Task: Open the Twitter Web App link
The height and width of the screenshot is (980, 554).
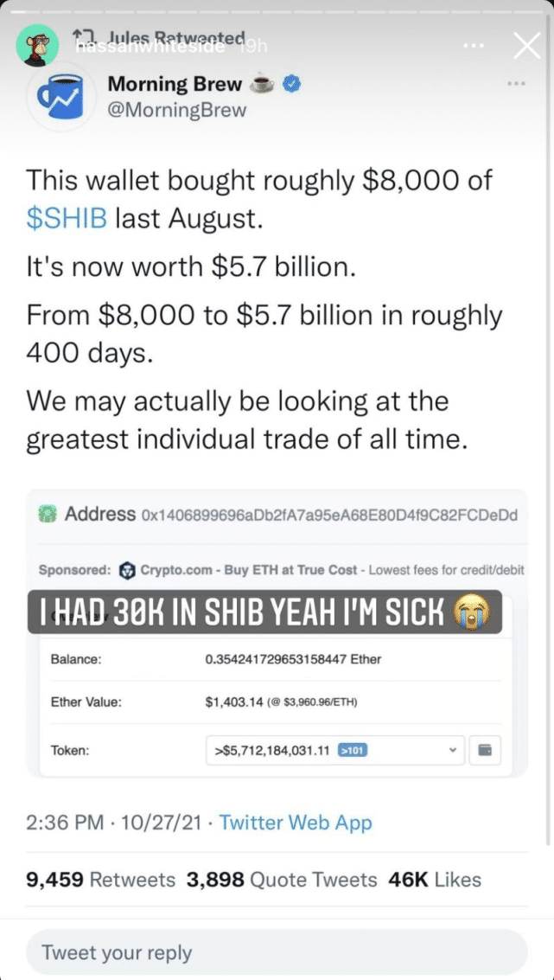Action: tap(296, 823)
